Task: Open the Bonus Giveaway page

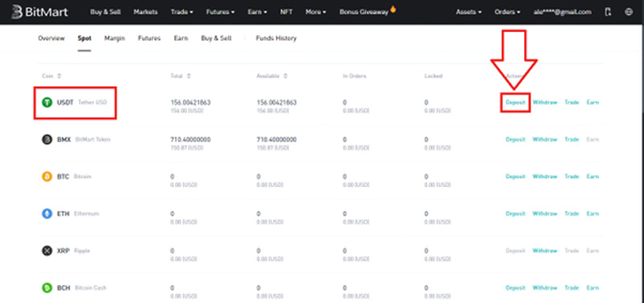Action: tap(364, 12)
